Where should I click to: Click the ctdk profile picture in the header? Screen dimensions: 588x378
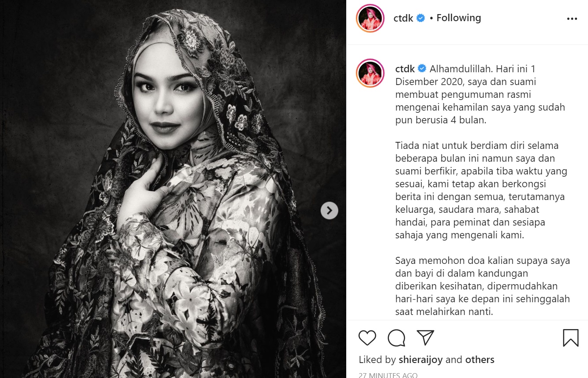click(370, 19)
